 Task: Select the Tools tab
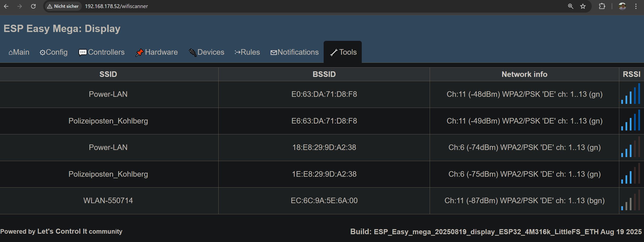click(x=343, y=52)
